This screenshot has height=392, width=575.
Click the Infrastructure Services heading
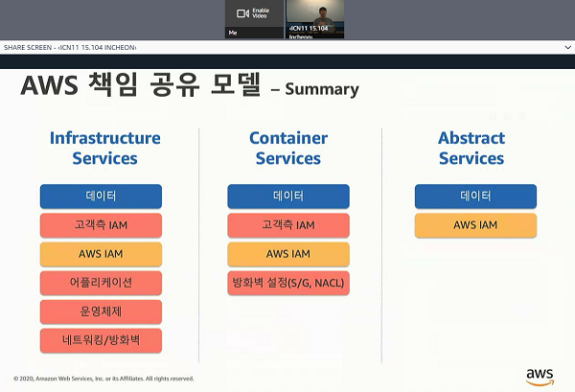(x=104, y=149)
